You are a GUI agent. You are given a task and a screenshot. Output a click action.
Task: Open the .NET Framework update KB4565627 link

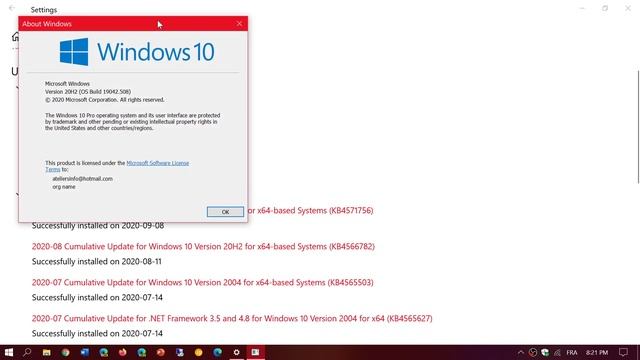(232, 318)
